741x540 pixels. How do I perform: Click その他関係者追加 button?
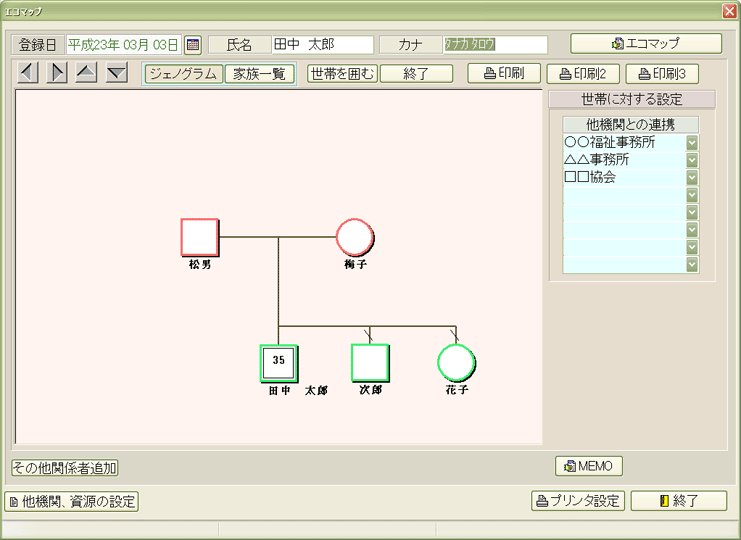point(65,468)
